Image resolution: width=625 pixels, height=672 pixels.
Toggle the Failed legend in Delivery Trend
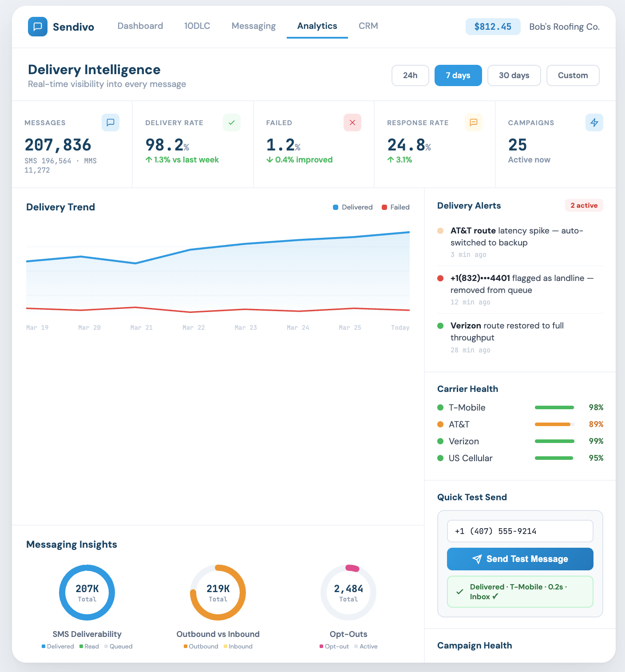point(395,207)
